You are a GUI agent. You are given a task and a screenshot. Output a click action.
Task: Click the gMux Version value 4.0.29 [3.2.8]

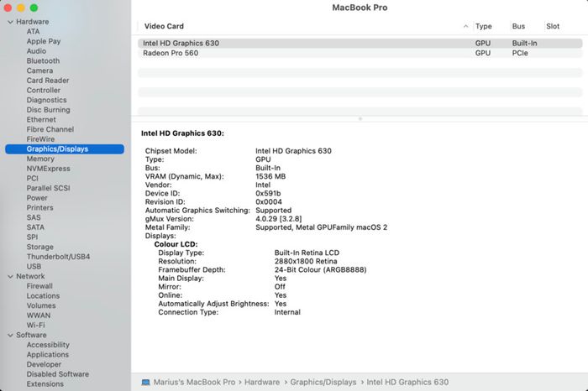click(x=279, y=219)
